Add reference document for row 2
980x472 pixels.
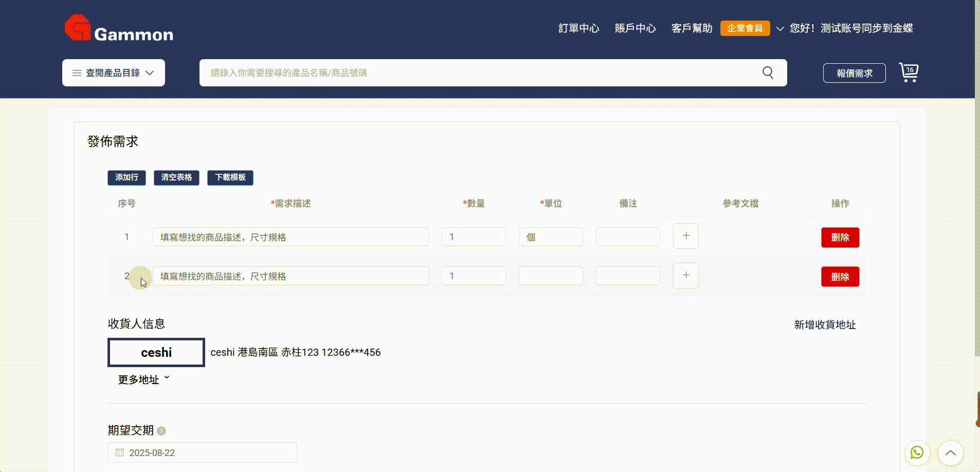(685, 276)
